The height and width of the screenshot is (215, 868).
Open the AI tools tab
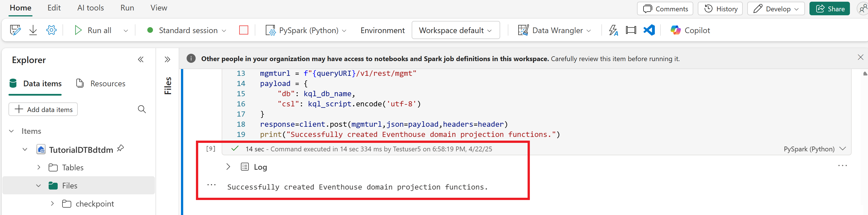coord(91,8)
